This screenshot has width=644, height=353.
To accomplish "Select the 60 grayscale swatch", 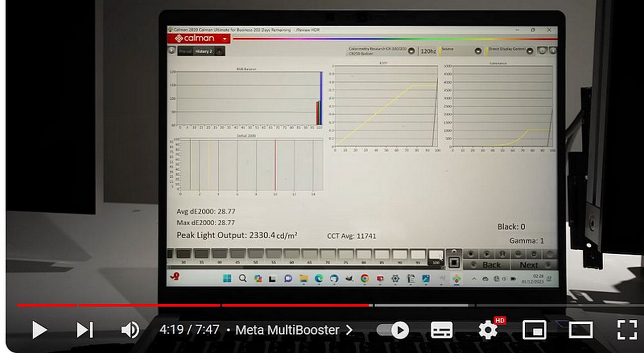I will click(x=292, y=254).
